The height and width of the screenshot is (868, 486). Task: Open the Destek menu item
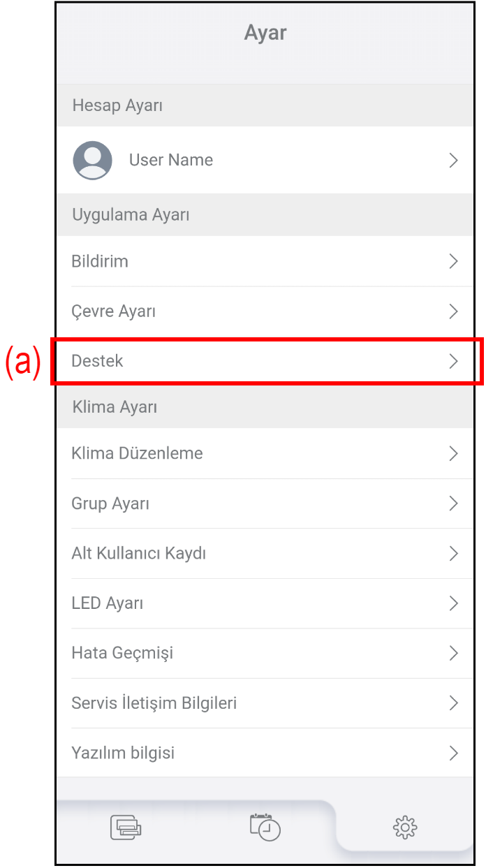pyautogui.click(x=98, y=361)
